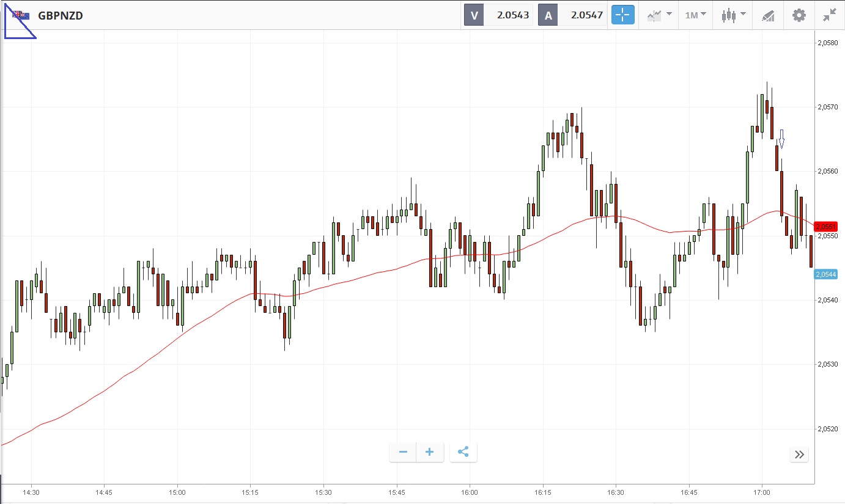This screenshot has height=504, width=845.
Task: Expand the candlestick chart type dropdown
Action: pos(733,15)
